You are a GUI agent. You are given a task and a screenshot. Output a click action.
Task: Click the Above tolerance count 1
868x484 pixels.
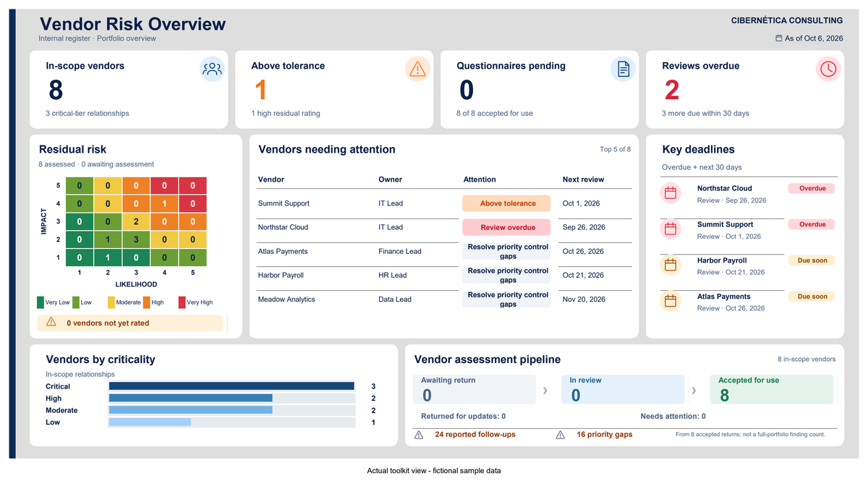tap(261, 90)
